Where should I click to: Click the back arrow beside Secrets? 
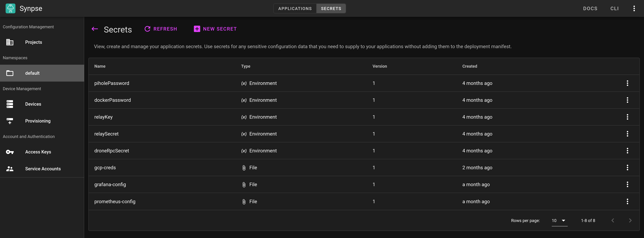coord(95,29)
